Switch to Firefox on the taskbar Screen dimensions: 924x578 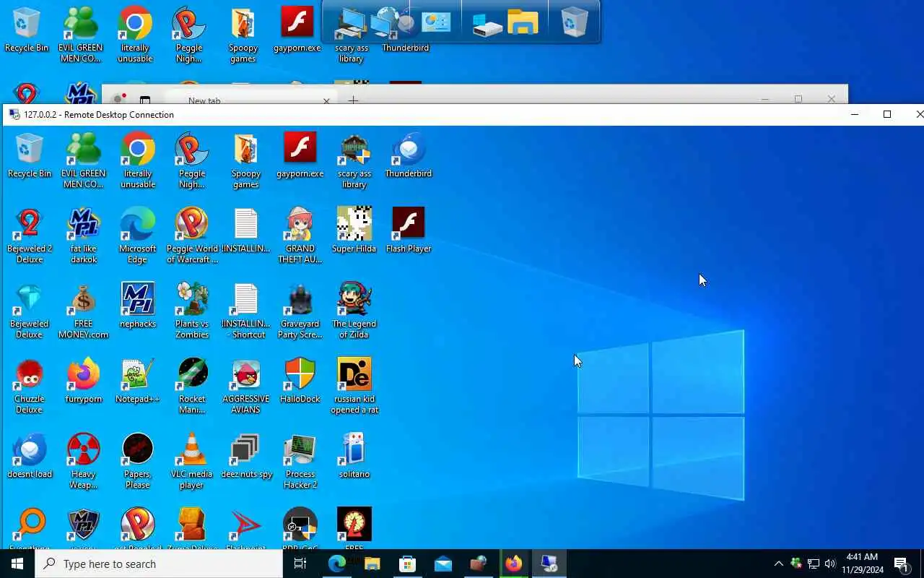(x=513, y=564)
